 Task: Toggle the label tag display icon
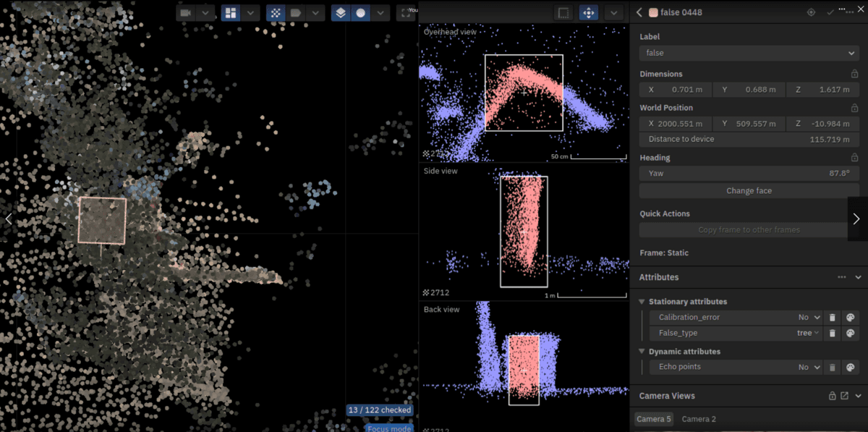(x=295, y=13)
